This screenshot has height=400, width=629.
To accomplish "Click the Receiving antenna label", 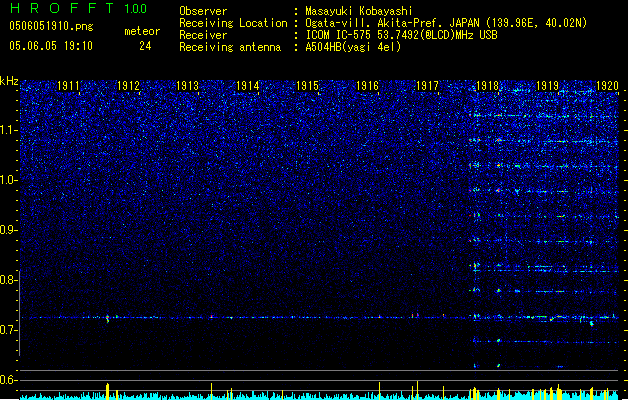I will point(230,47).
